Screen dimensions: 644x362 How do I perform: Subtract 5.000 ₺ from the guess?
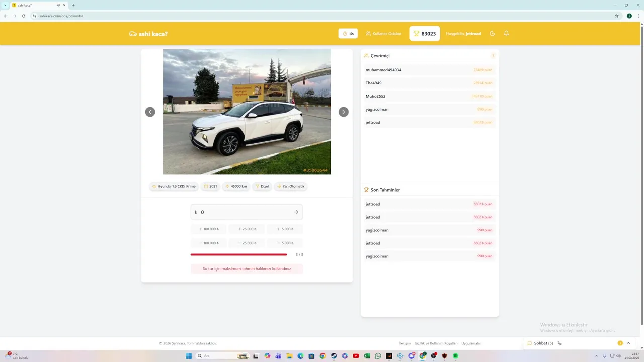coord(285,243)
